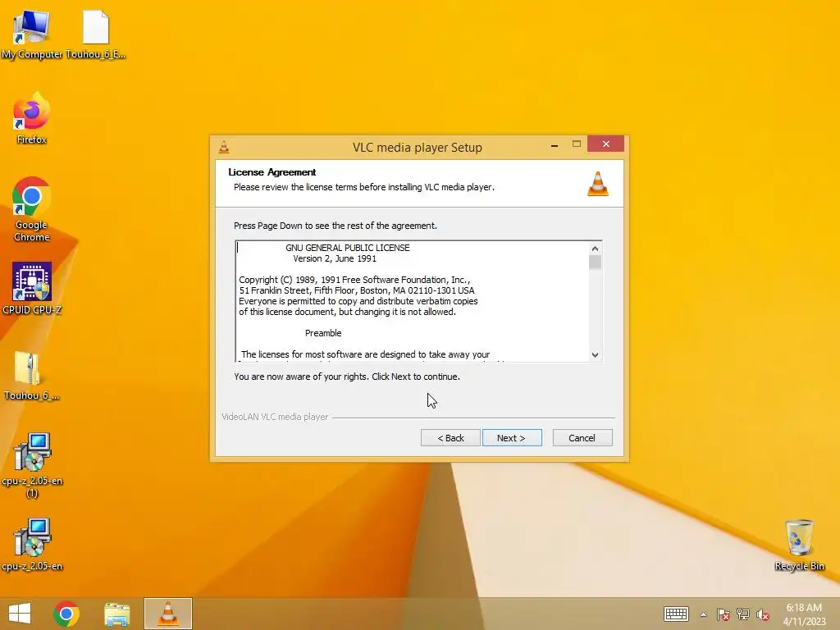
Task: Cancel the VLC installation
Action: click(582, 438)
